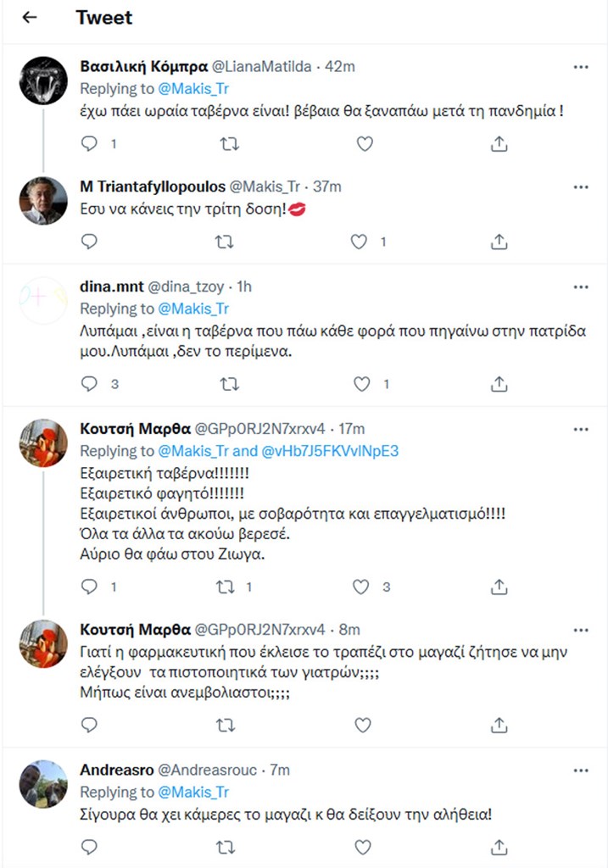Viewport: 608px width, 868px height.
Task: Open more options on Βασιλική Κόμπρα's tweet
Action: 580,66
